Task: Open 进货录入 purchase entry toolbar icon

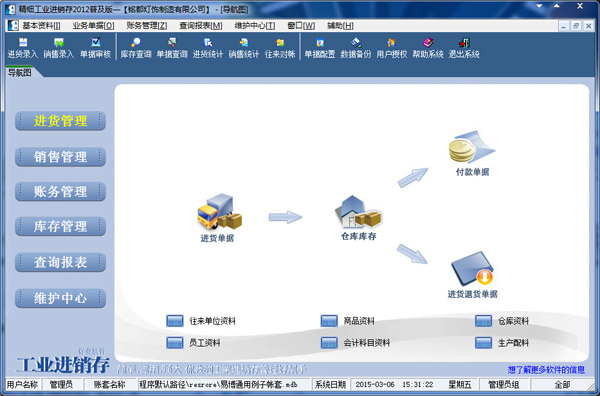Action: pyautogui.click(x=23, y=48)
